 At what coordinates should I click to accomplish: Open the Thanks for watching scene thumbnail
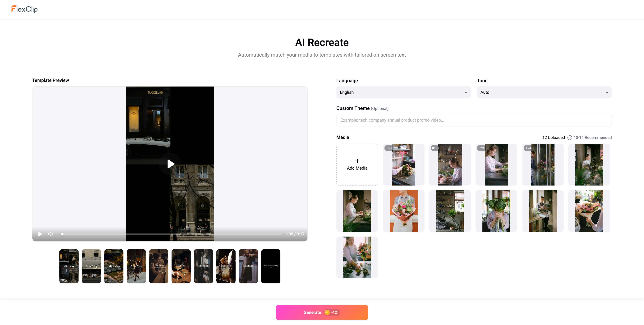coord(270,266)
